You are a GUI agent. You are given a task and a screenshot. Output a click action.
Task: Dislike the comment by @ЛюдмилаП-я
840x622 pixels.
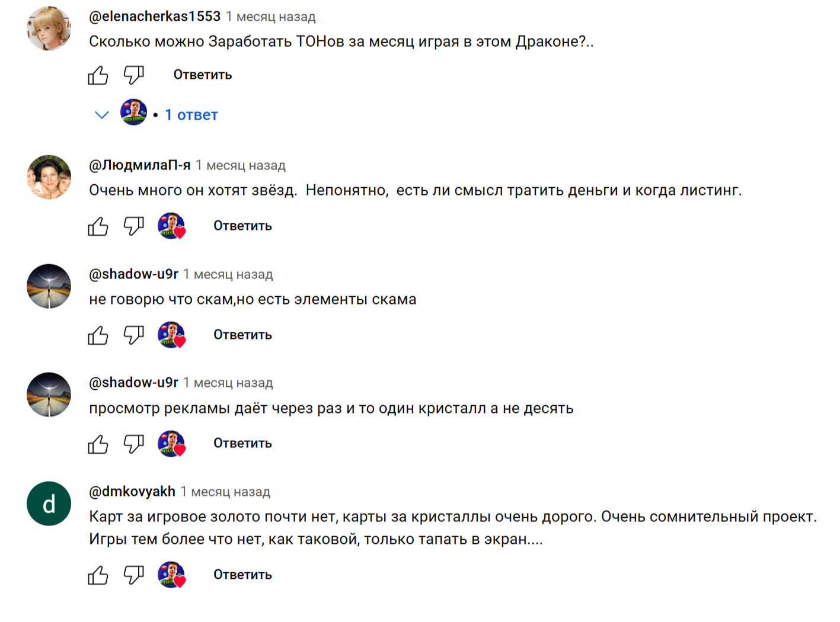[133, 226]
